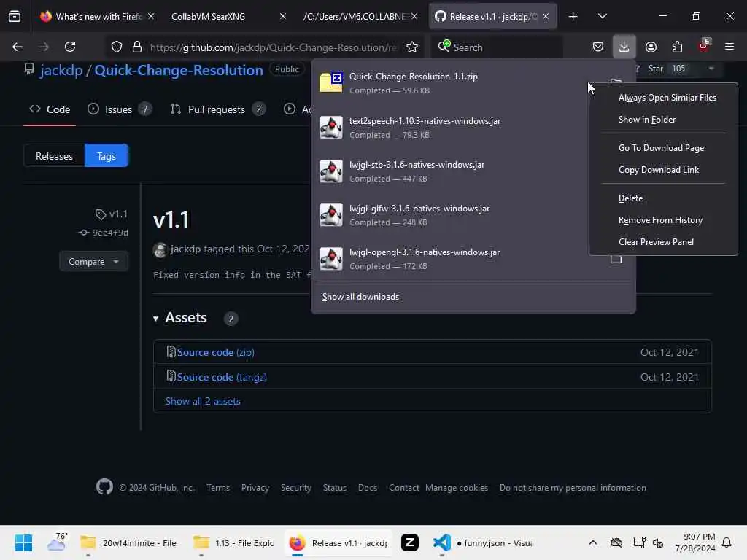Open commit 9ee4f9d link
The image size is (747, 560).
[110, 233]
